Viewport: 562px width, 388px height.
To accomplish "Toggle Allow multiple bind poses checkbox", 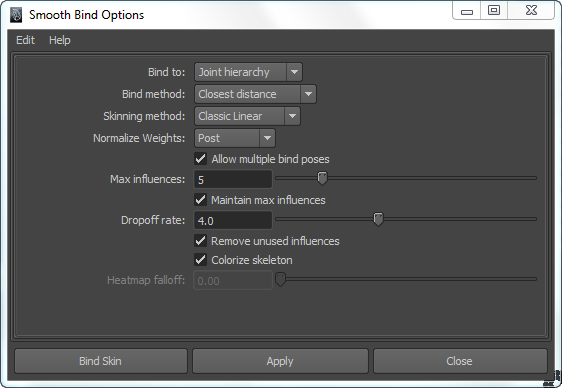I will [x=200, y=159].
